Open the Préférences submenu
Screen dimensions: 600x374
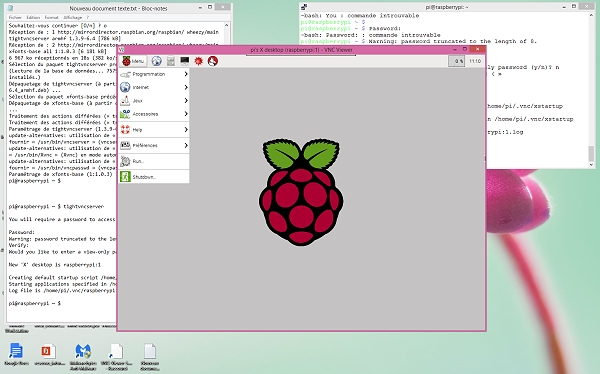click(154, 145)
